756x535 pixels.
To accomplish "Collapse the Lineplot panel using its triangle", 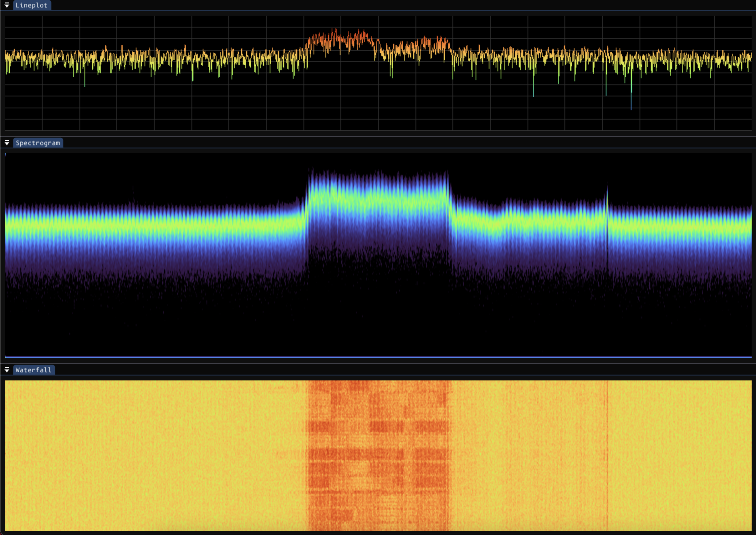I will coord(7,5).
